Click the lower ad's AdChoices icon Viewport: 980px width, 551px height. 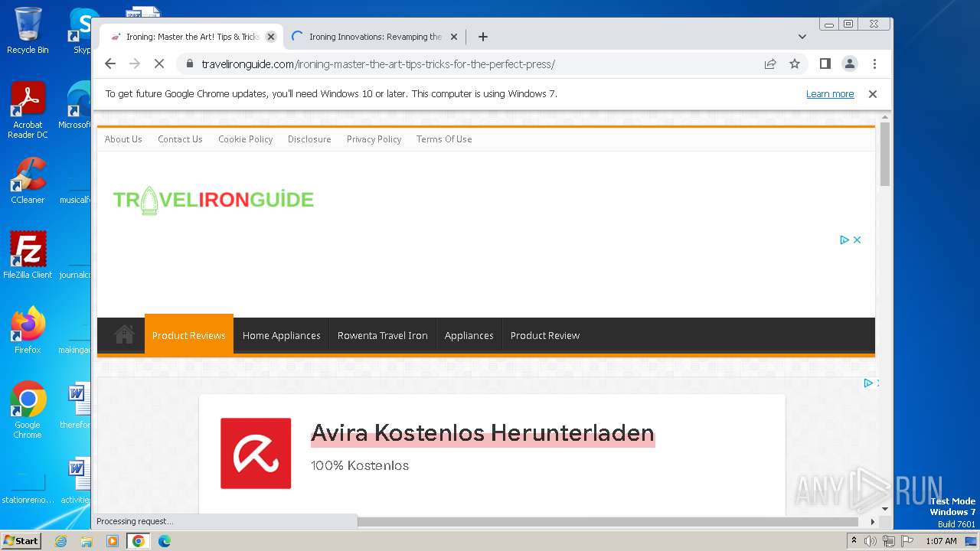pyautogui.click(x=868, y=383)
